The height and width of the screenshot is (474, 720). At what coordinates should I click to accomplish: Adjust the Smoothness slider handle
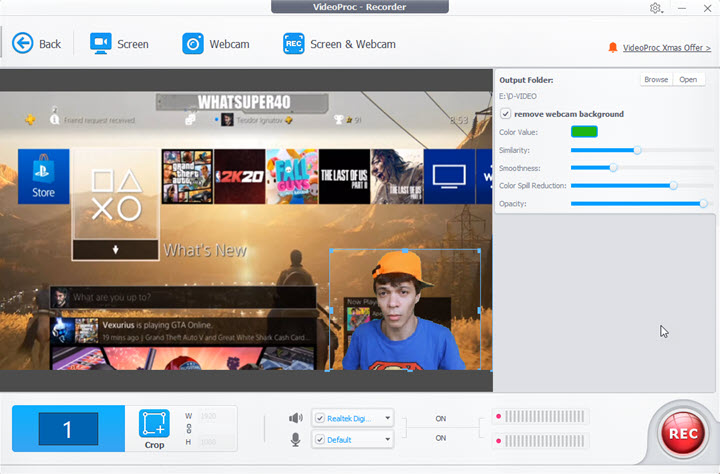(613, 168)
